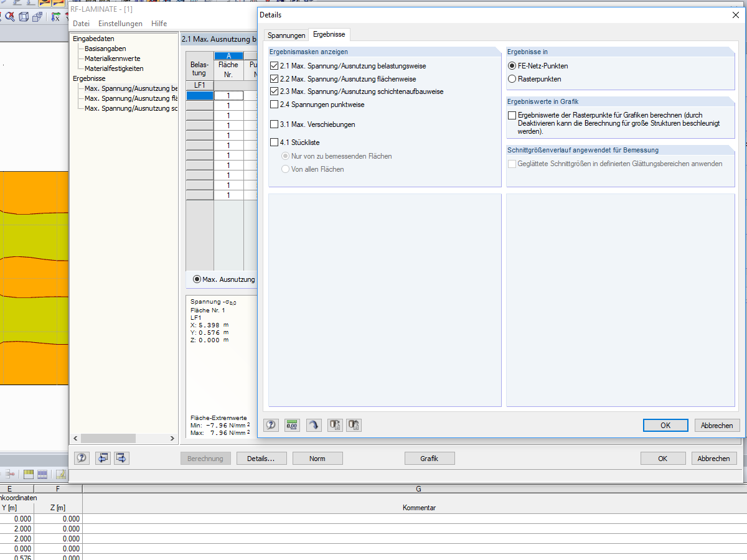This screenshot has height=560, width=747.
Task: Confirm the Details dialog with OK
Action: tap(665, 426)
